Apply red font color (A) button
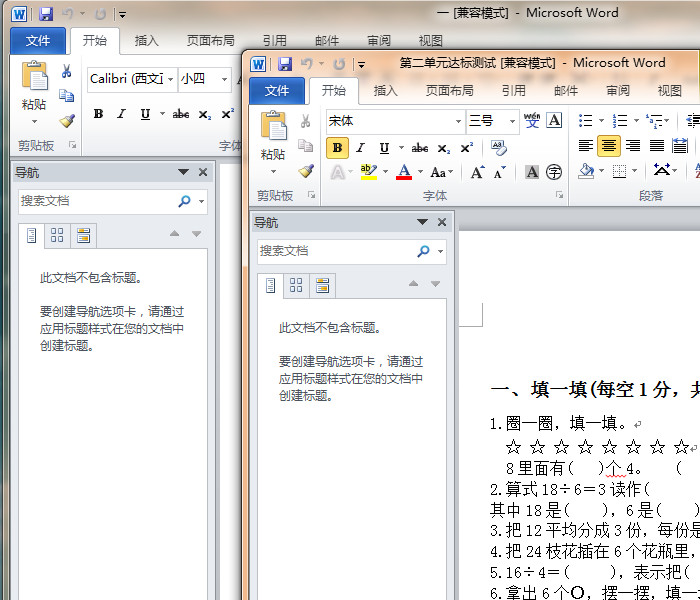This screenshot has height=600, width=700. pos(404,172)
